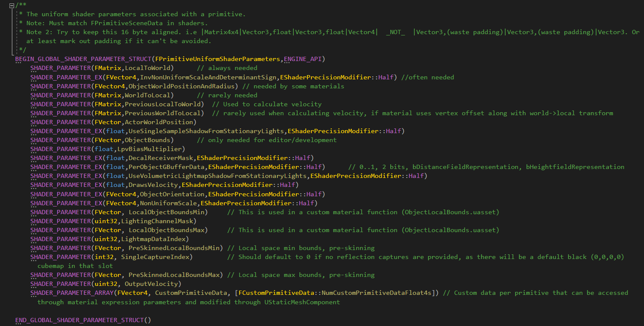The width and height of the screenshot is (644, 326).
Task: Click the '//often needed' comment
Action: (x=427, y=77)
